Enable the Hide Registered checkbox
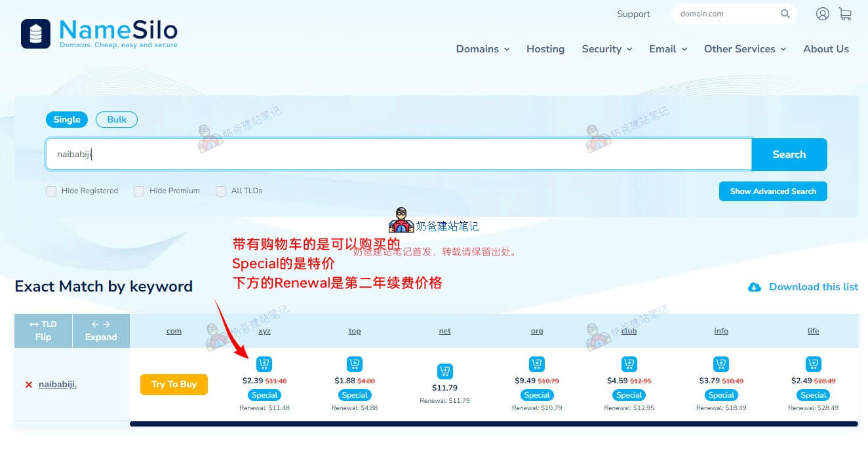This screenshot has height=456, width=868. tap(51, 191)
